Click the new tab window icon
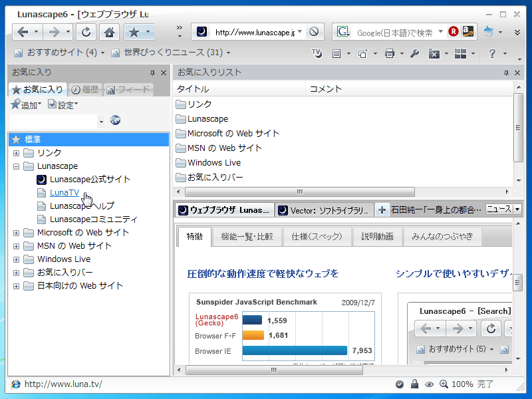Screen dimensions: 532x399 click(x=362, y=53)
